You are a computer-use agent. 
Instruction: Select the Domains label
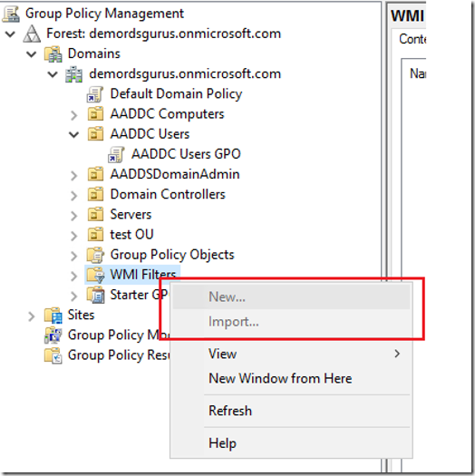(93, 53)
